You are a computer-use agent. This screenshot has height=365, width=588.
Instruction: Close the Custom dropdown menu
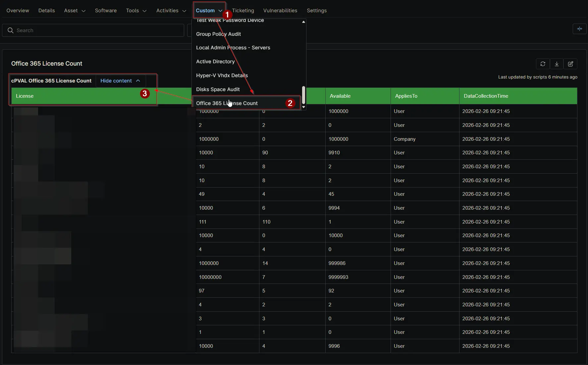209,11
